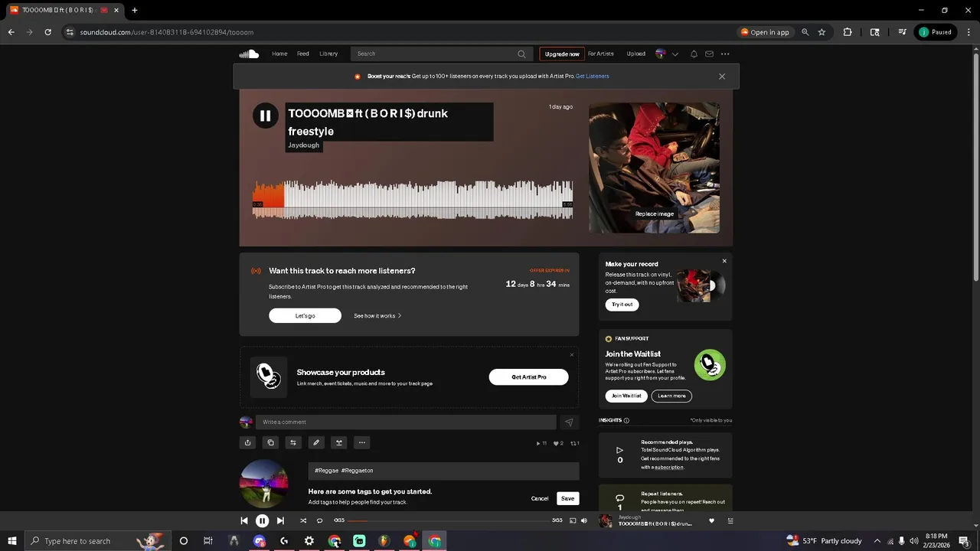Click the Learn more button
Viewport: 980px width, 551px height.
click(671, 396)
